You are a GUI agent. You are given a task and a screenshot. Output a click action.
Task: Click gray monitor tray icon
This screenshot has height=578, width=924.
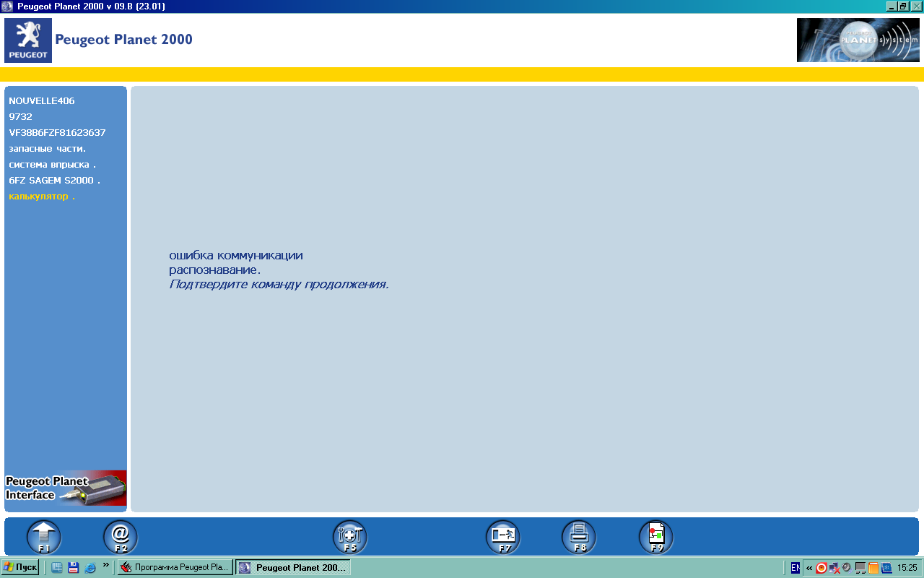(860, 568)
